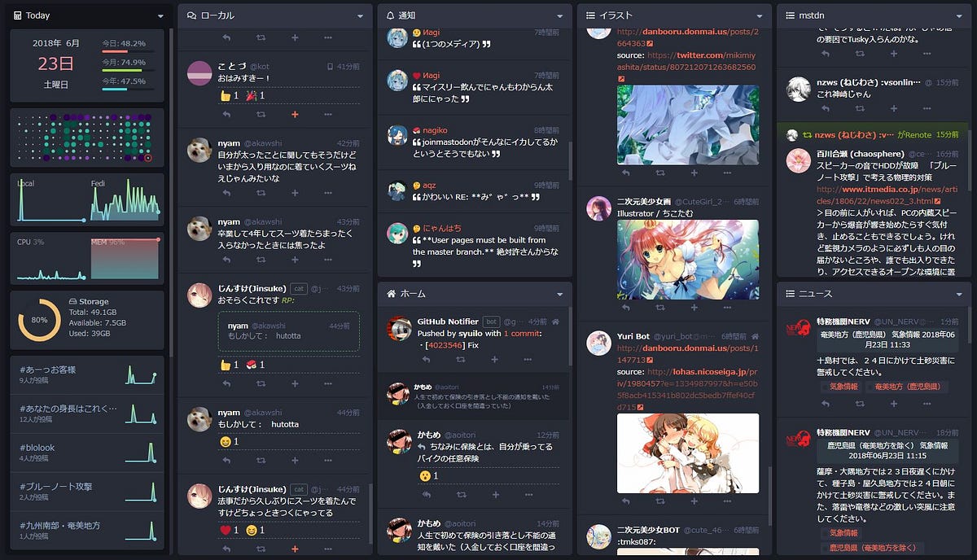Toggle the thumbs-up reaction on ことづ's post

(x=229, y=95)
